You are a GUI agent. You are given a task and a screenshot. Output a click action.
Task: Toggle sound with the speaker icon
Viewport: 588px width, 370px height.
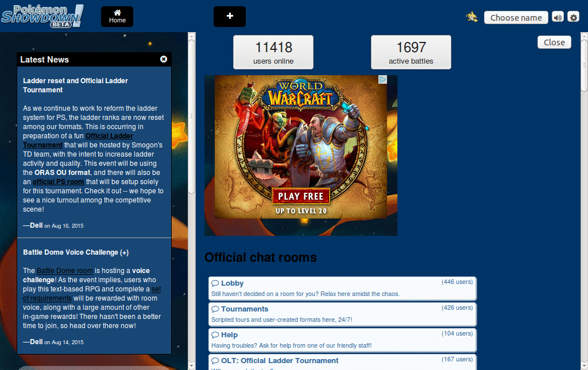tap(558, 17)
